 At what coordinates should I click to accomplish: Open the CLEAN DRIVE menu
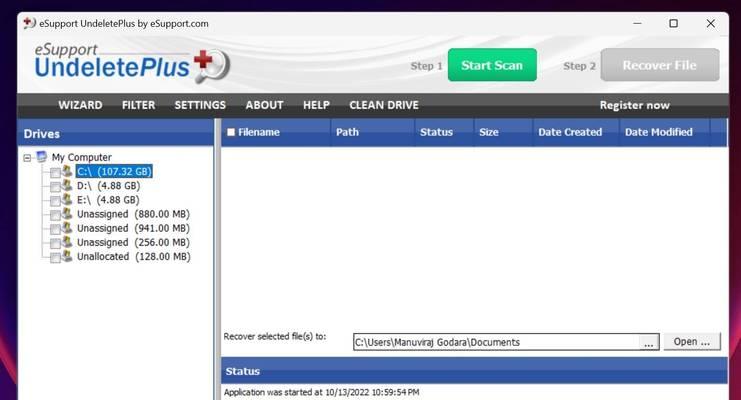click(384, 105)
